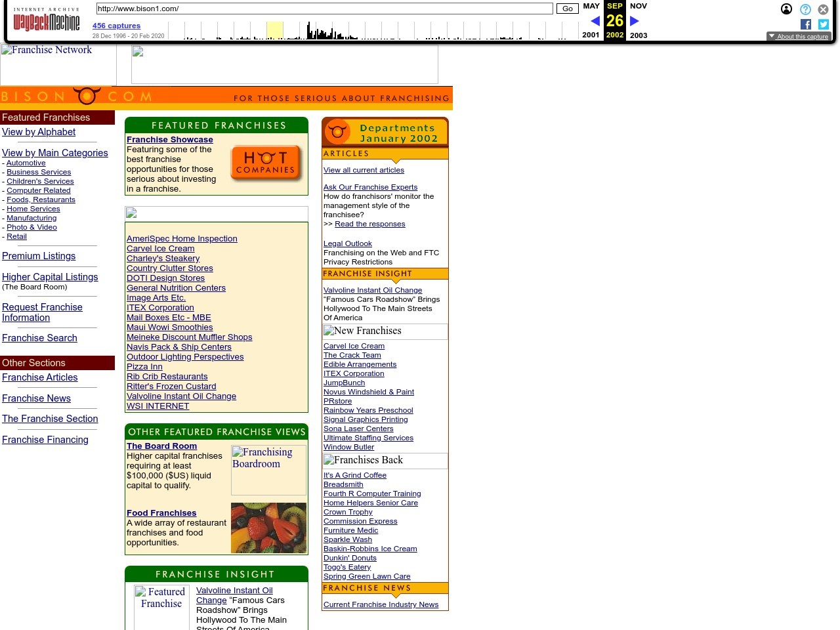The width and height of the screenshot is (840, 630).
Task: Click the Wayback URL input field
Action: click(324, 9)
